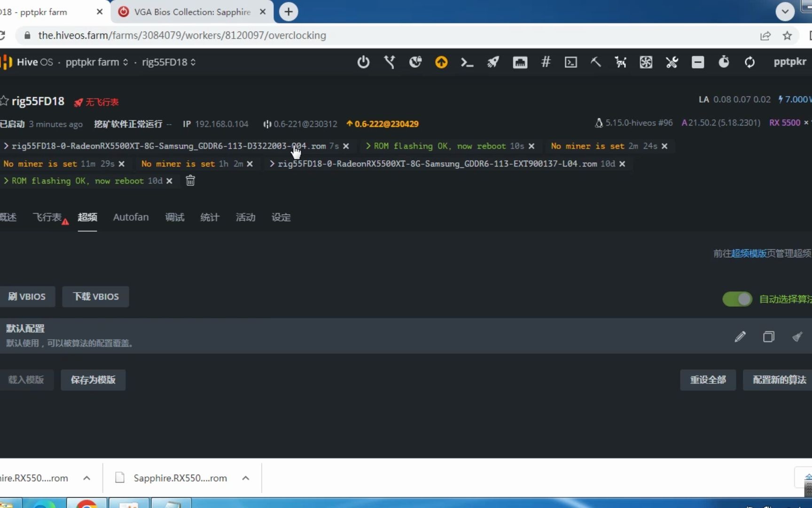Image resolution: width=812 pixels, height=508 pixels.
Task: Click the wrench and screwdriver tools icon
Action: point(672,62)
